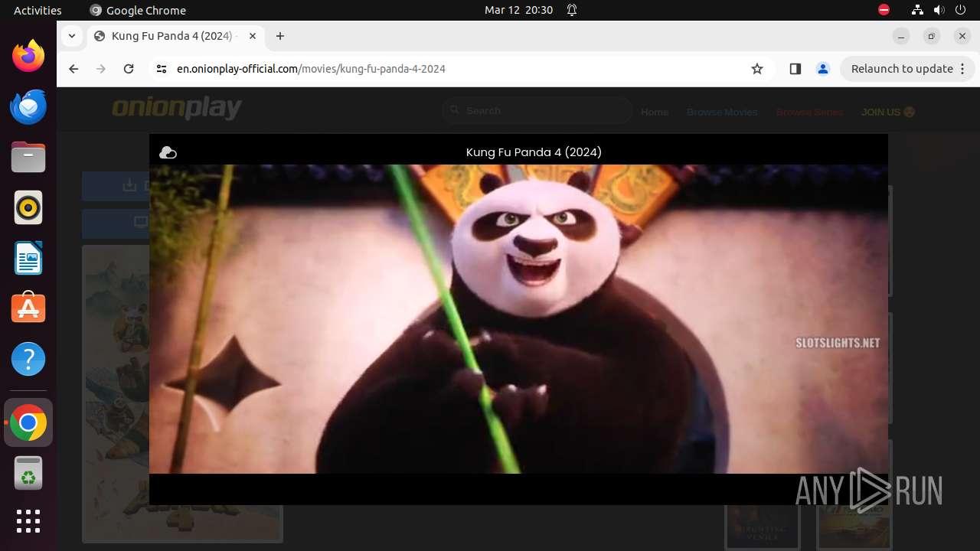Launch Thunderbird mail from the dock
The height and width of the screenshot is (551, 980).
click(x=28, y=106)
